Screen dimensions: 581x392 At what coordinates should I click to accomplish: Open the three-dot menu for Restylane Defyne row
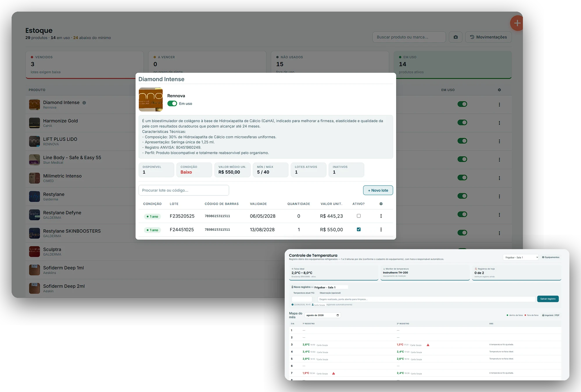point(499,215)
